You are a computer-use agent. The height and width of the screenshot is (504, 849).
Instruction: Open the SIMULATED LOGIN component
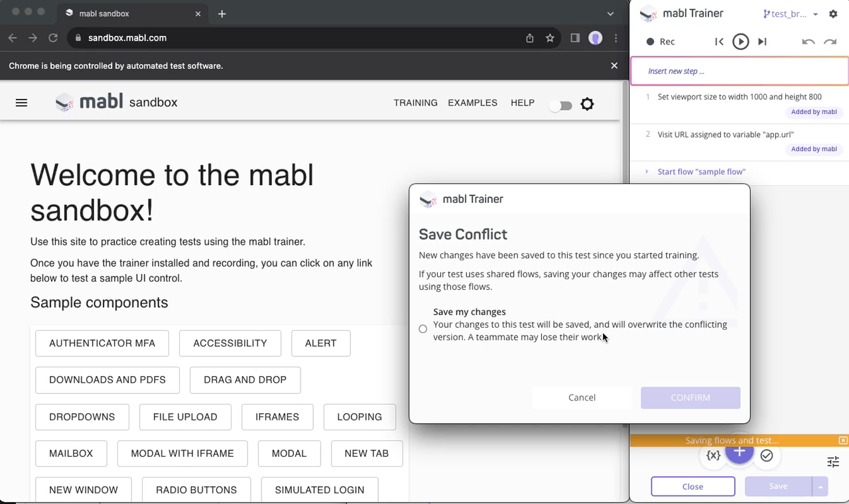(320, 489)
